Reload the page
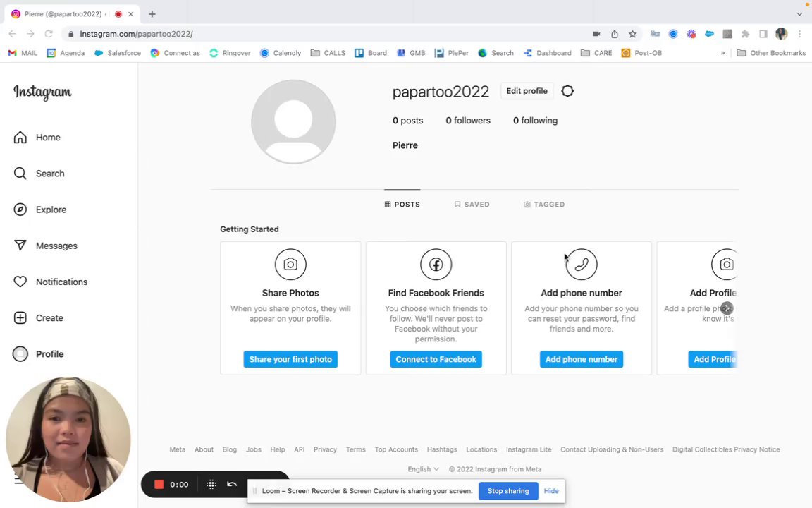The height and width of the screenshot is (508, 812). tap(48, 34)
